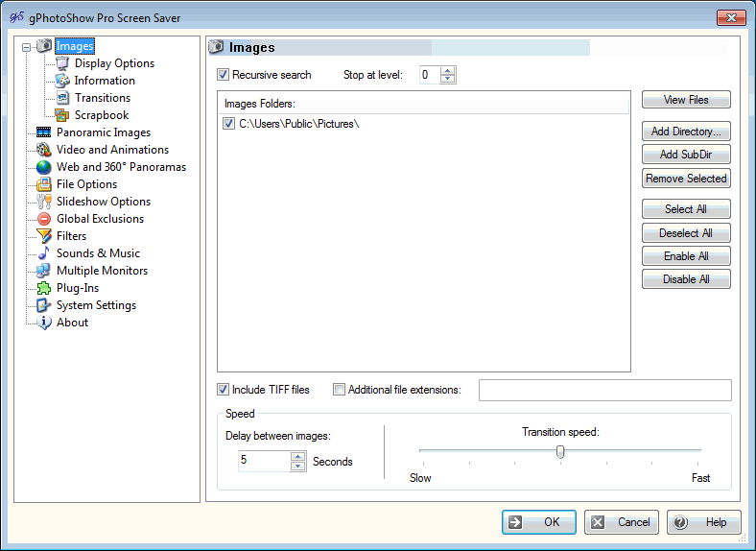
Task: Click the Transitions icon in tree
Action: coord(62,98)
